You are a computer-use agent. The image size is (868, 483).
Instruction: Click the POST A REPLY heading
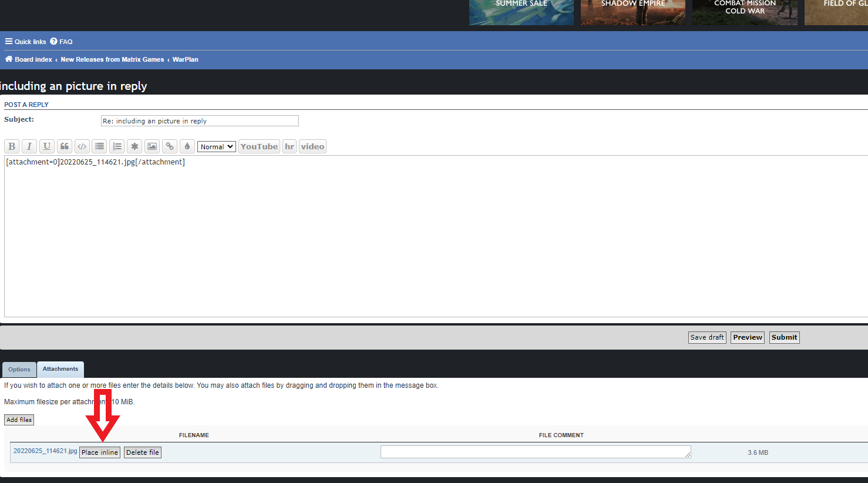26,105
